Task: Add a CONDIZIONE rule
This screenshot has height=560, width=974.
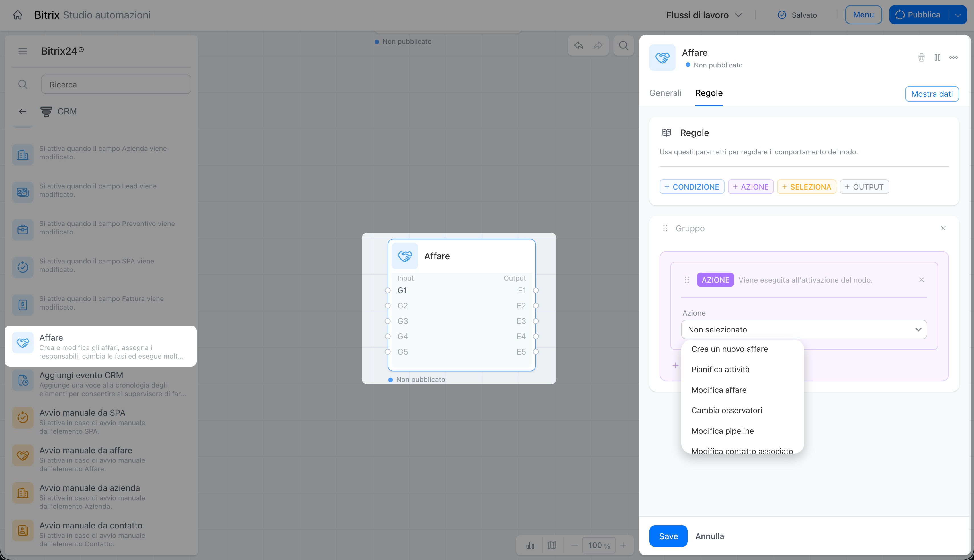Action: [x=691, y=187]
